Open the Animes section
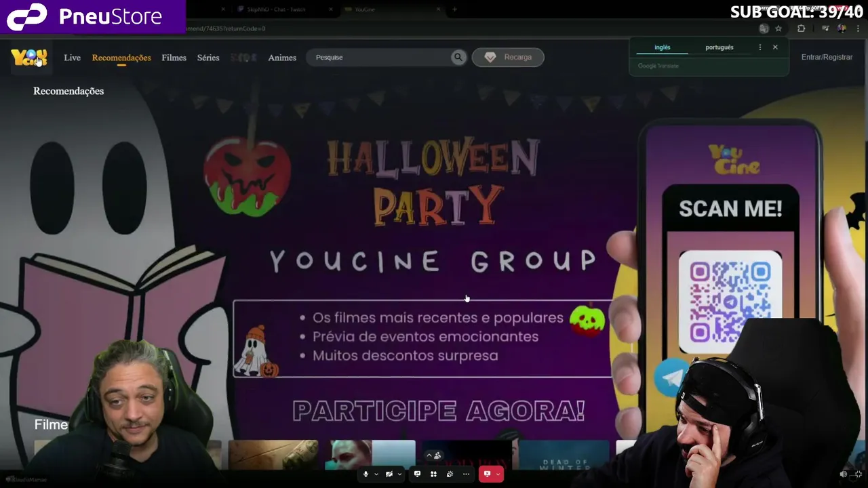The width and height of the screenshot is (868, 488). [282, 58]
